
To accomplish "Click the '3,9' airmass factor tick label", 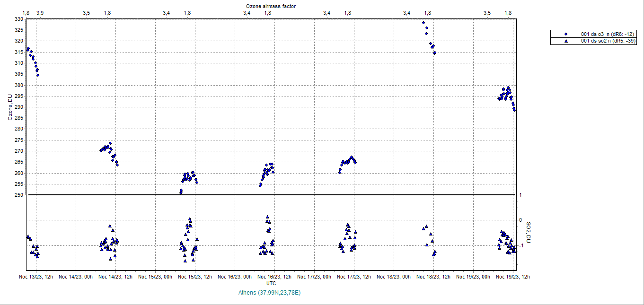I will click(x=40, y=13).
